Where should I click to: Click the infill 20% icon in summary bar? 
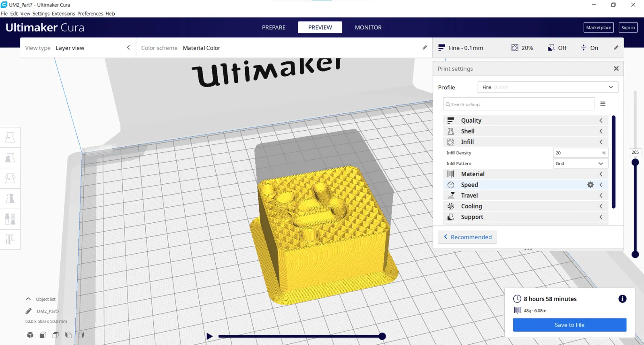click(x=515, y=48)
